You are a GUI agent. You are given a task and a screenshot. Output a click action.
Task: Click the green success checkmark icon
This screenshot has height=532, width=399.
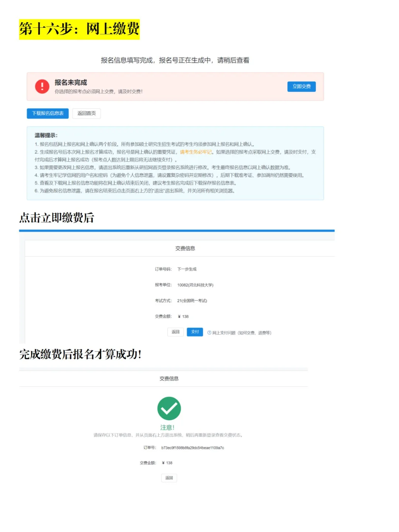point(169,408)
